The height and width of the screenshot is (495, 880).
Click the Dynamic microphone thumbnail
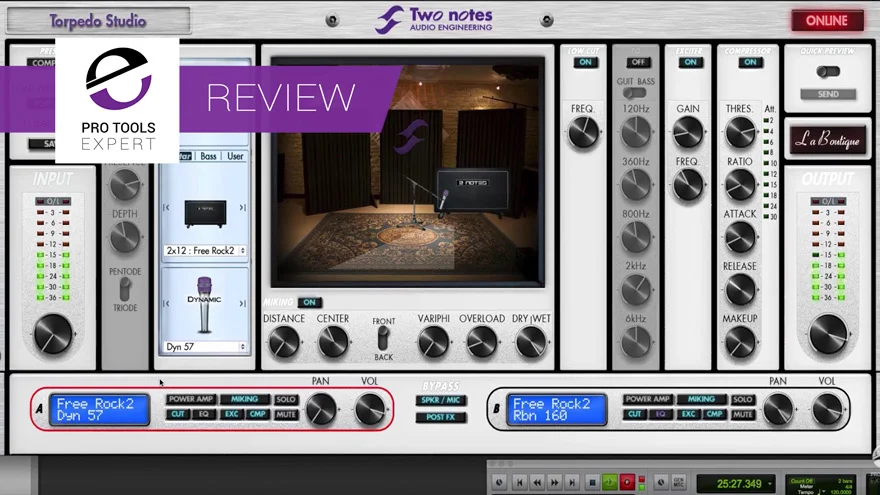pyautogui.click(x=204, y=305)
